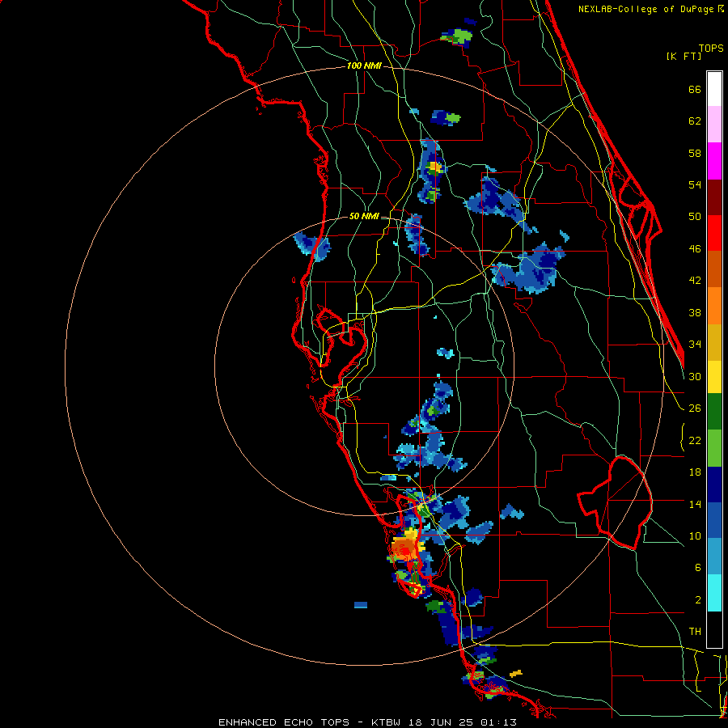Click the legend value 54
Viewport: 728px width, 728px height.
(x=695, y=184)
